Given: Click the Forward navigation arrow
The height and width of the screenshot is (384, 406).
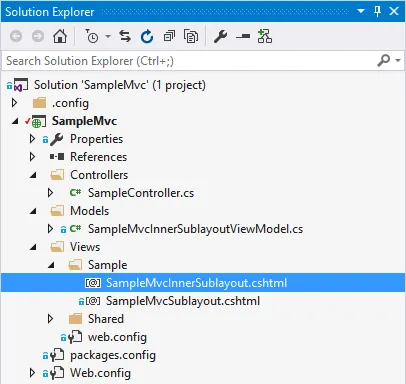Looking at the screenshot, I should click(x=38, y=36).
